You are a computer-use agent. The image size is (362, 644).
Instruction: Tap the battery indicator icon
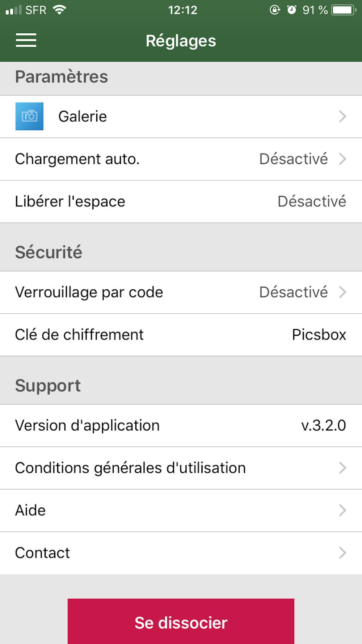coord(344,10)
